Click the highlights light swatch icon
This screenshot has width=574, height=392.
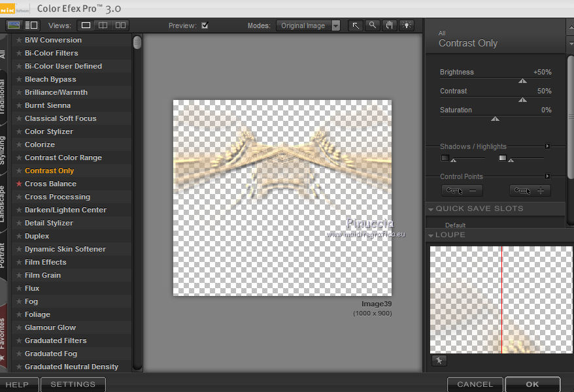tap(503, 158)
